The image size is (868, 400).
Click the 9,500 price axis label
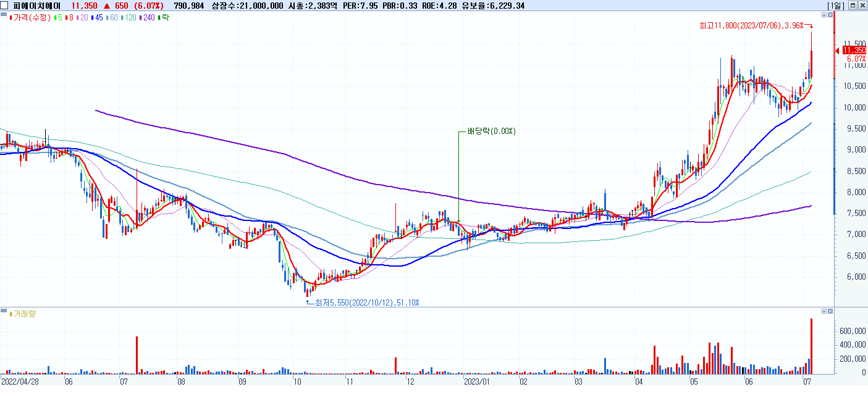click(x=855, y=129)
